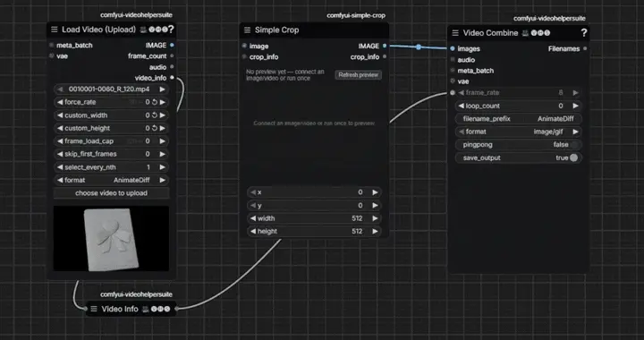Image resolution: width=644 pixels, height=340 pixels.
Task: Click the comfyui-simple-crop badge label
Action: 356,15
